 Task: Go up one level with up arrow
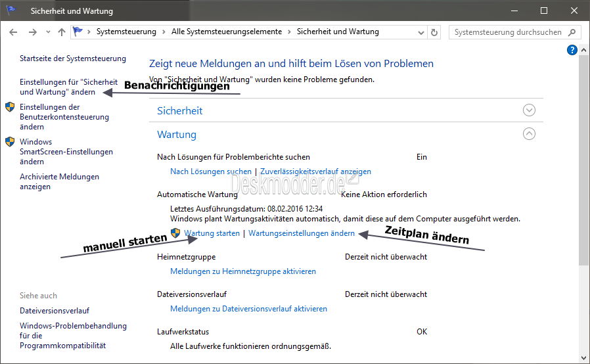(62, 32)
